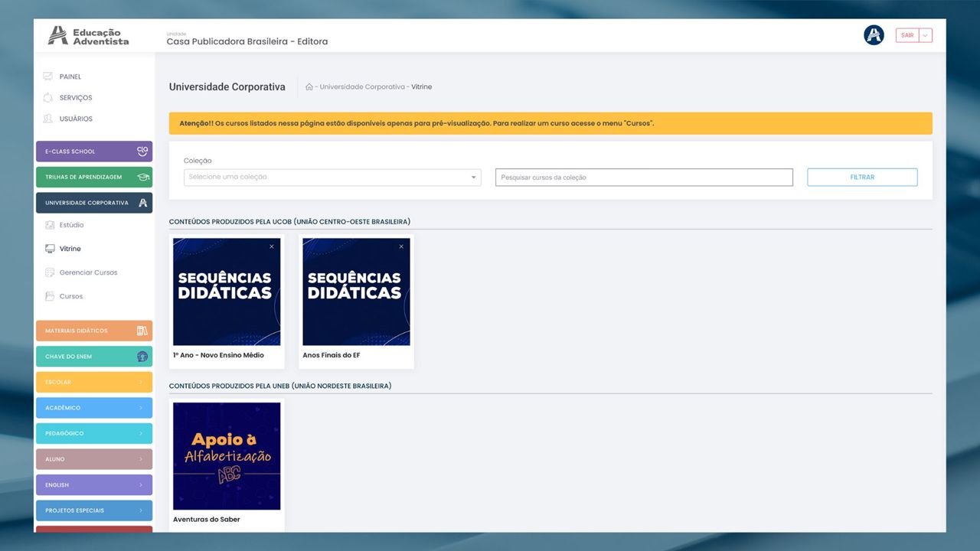The width and height of the screenshot is (980, 551).
Task: Click the Vitrine breadcrumb text
Action: point(422,87)
